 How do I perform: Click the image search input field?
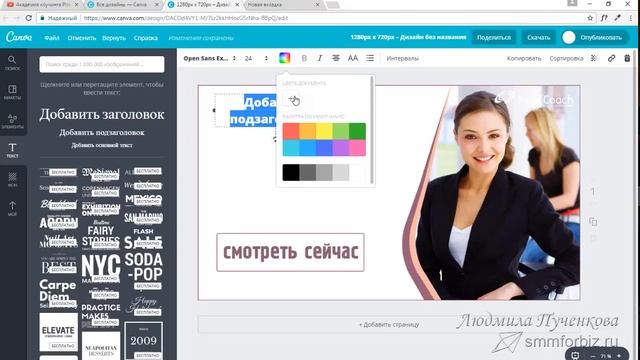tap(102, 64)
